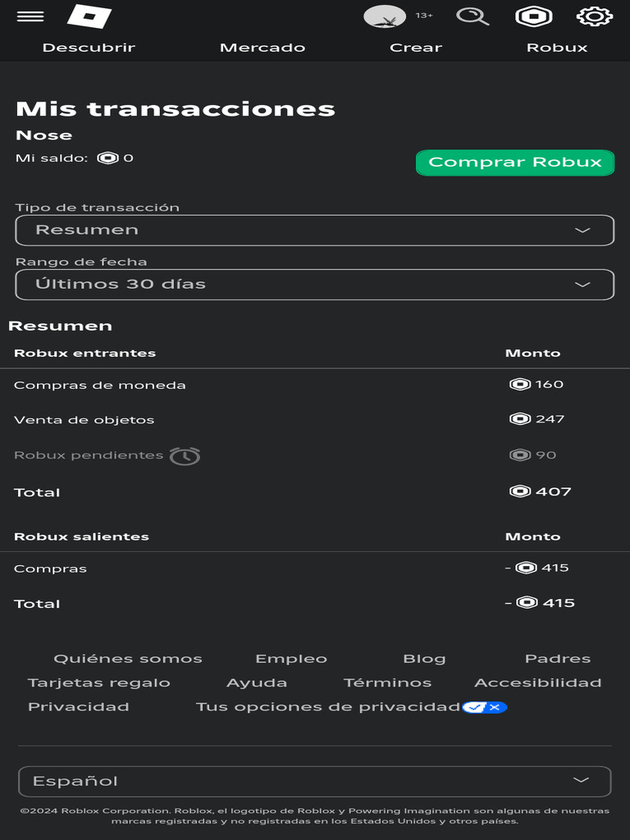Screen dimensions: 630x840
Task: Click the Roblox logo icon
Action: point(89,16)
